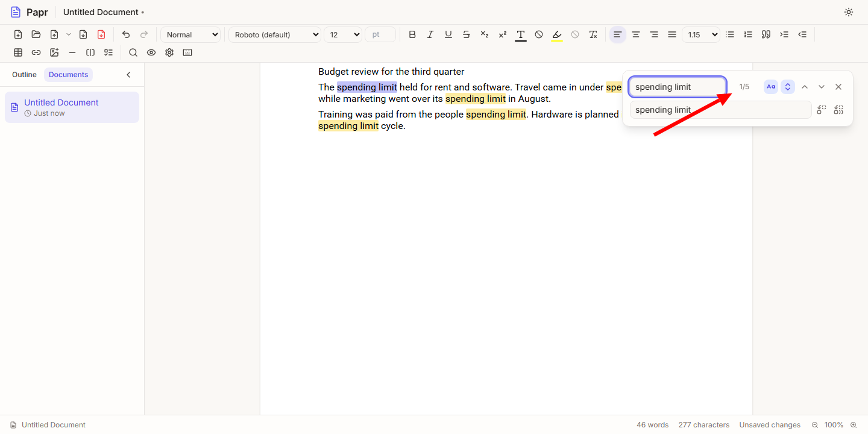Insert a table into the document
The height and width of the screenshot is (434, 868).
18,52
